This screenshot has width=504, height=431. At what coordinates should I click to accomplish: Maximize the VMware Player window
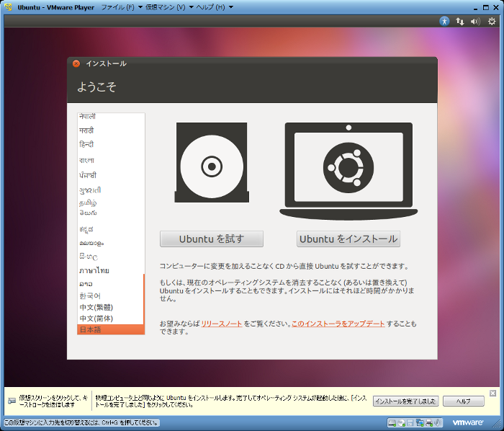coord(486,7)
